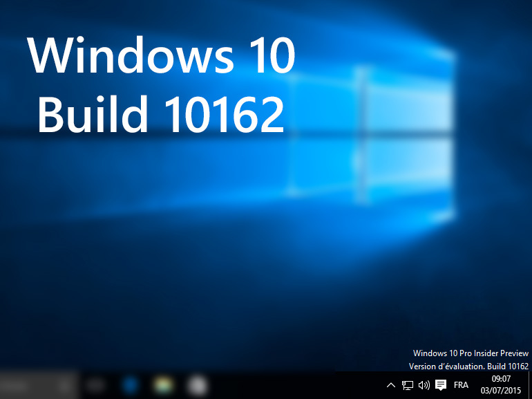Expand hidden system tray icons chevron
The width and height of the screenshot is (532, 399).
[x=391, y=385]
